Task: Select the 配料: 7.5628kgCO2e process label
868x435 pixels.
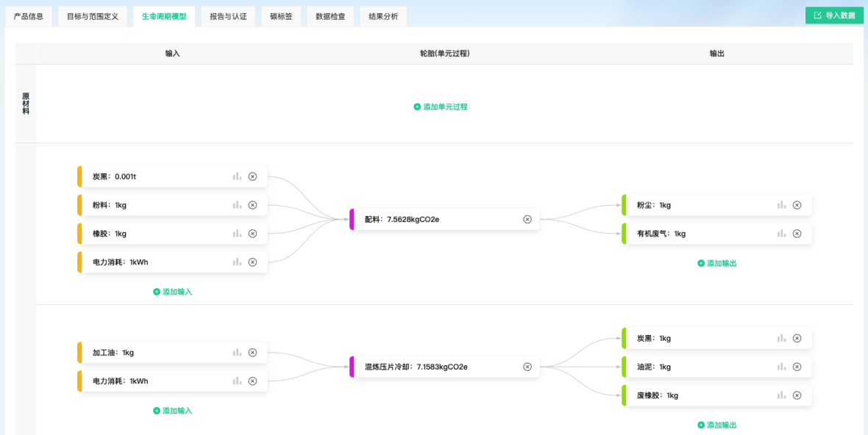Action: 402,220
